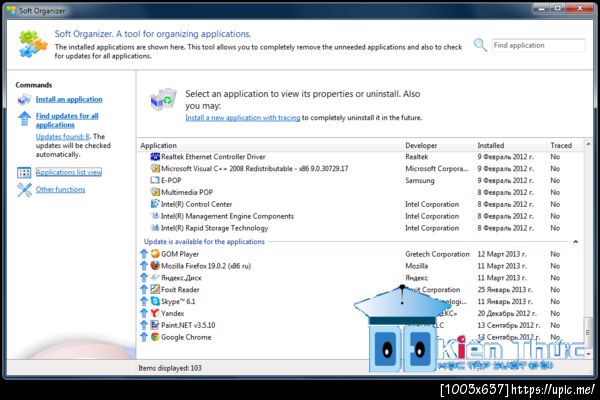Click the Mozilla Firefox app icon
Image resolution: width=600 pixels, height=400 pixels.
155,266
